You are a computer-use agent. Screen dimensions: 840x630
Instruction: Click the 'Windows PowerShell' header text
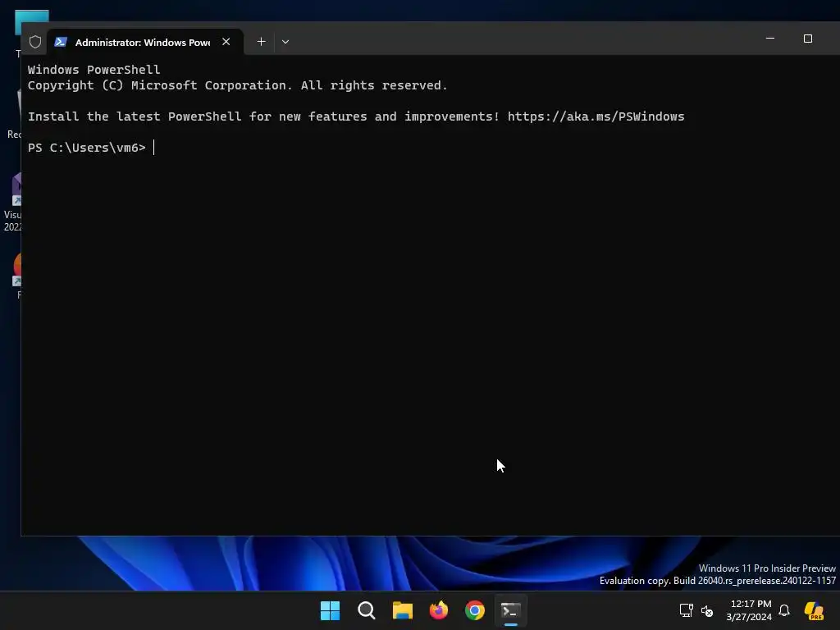pos(94,70)
